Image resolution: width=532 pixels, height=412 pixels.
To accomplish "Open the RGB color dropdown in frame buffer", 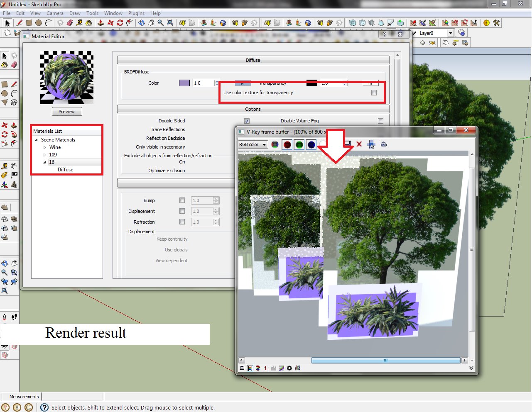I will (x=265, y=144).
